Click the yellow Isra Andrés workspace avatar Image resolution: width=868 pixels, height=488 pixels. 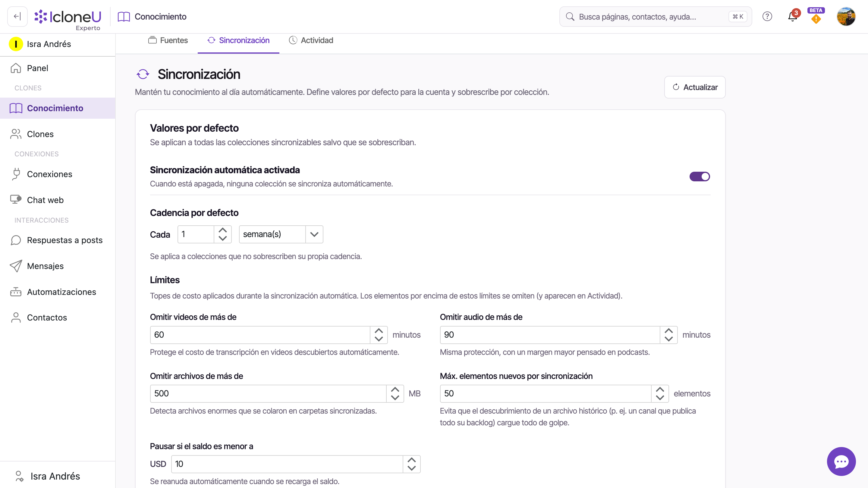16,44
